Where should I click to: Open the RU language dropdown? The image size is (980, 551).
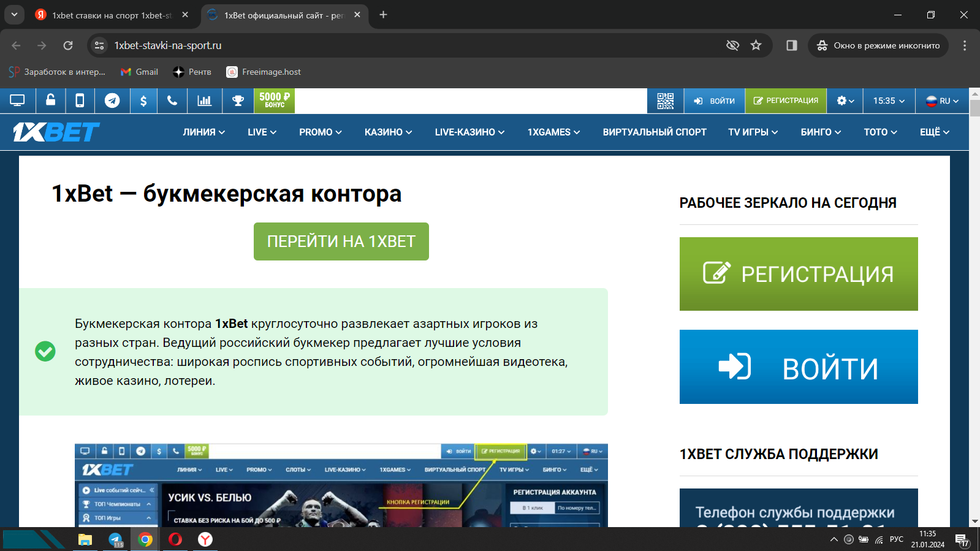942,101
